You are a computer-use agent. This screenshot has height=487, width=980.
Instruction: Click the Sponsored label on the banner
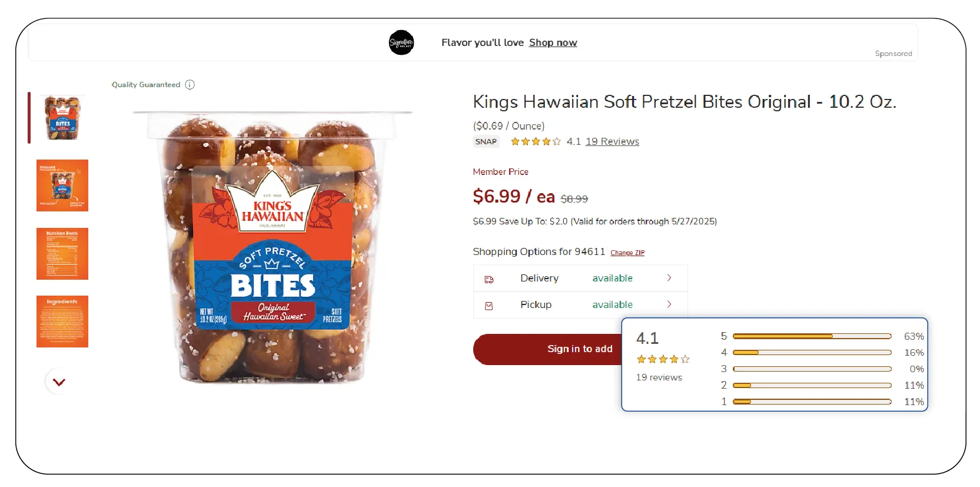click(x=893, y=53)
